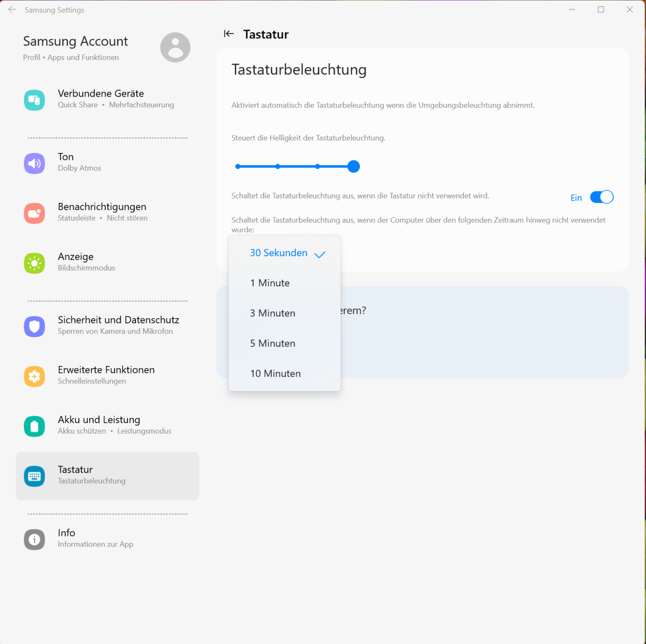
Task: Set brightness slider to second step
Action: pyautogui.click(x=278, y=166)
